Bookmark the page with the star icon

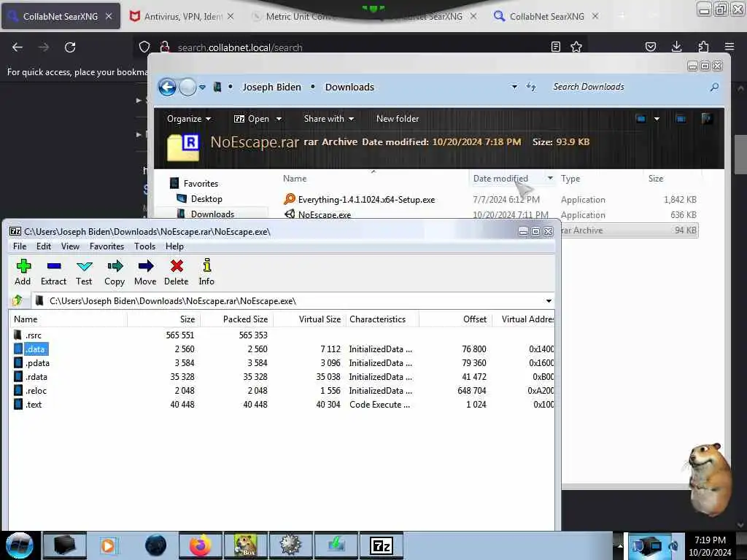(x=576, y=47)
